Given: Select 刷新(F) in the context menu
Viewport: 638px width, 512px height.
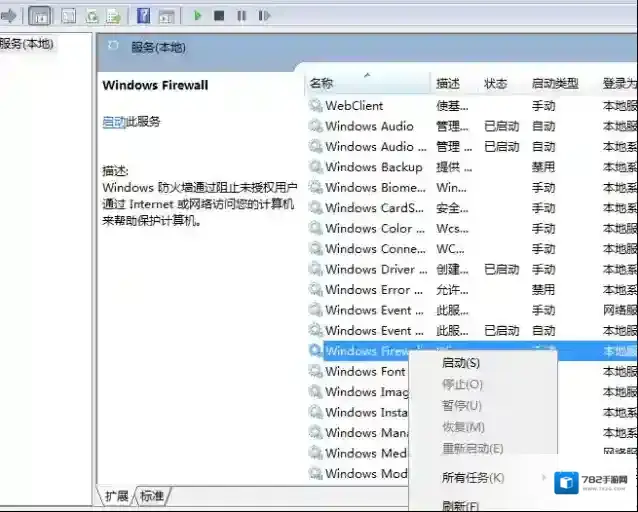Looking at the screenshot, I should point(461,505).
